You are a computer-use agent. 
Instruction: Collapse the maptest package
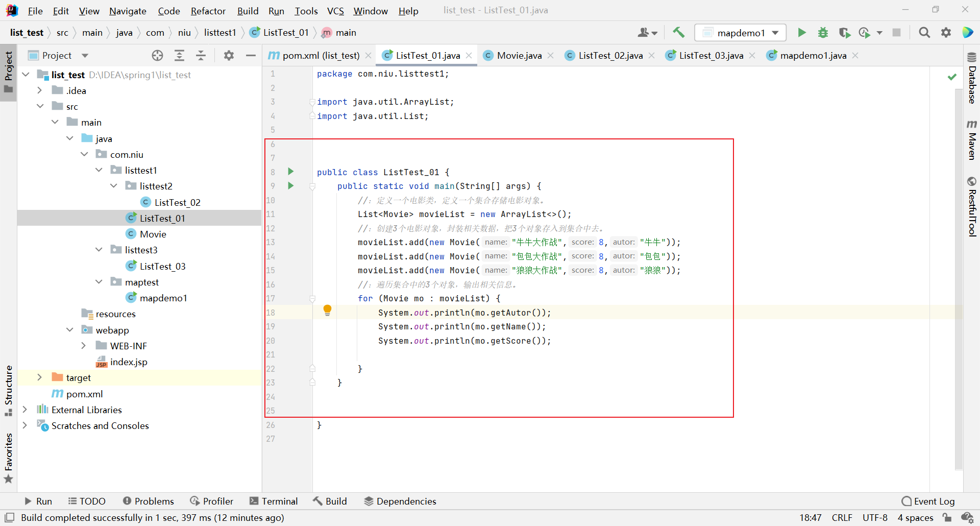[99, 282]
